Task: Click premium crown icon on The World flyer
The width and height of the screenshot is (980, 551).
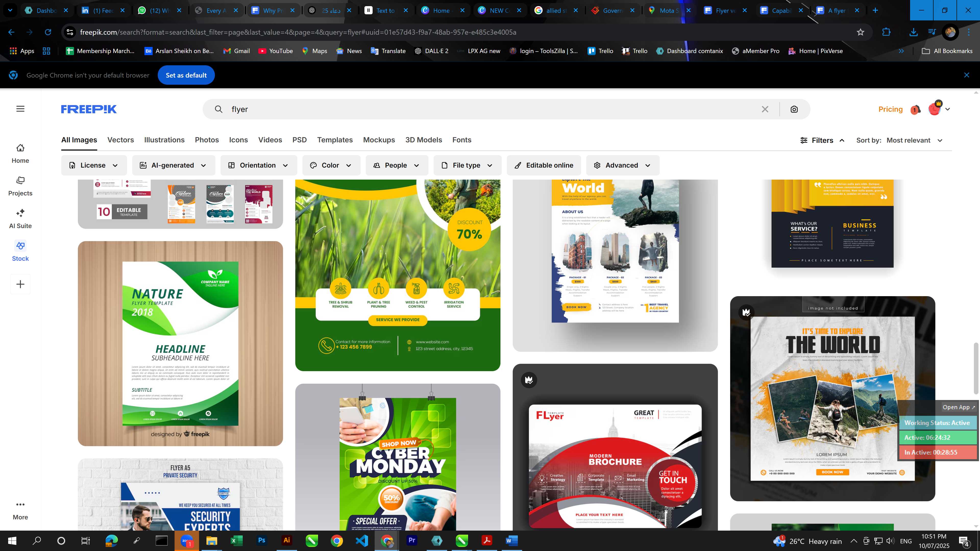Action: [746, 312]
